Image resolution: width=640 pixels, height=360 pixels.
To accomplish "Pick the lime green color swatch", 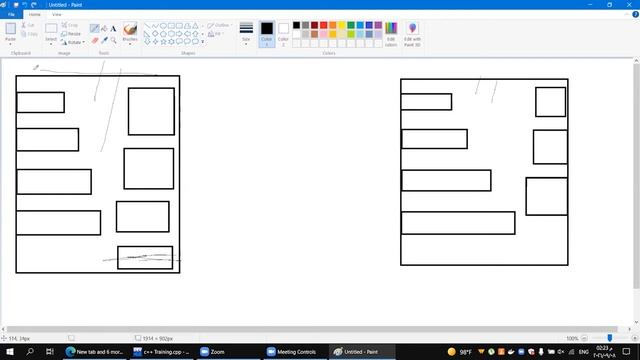I will point(351,34).
